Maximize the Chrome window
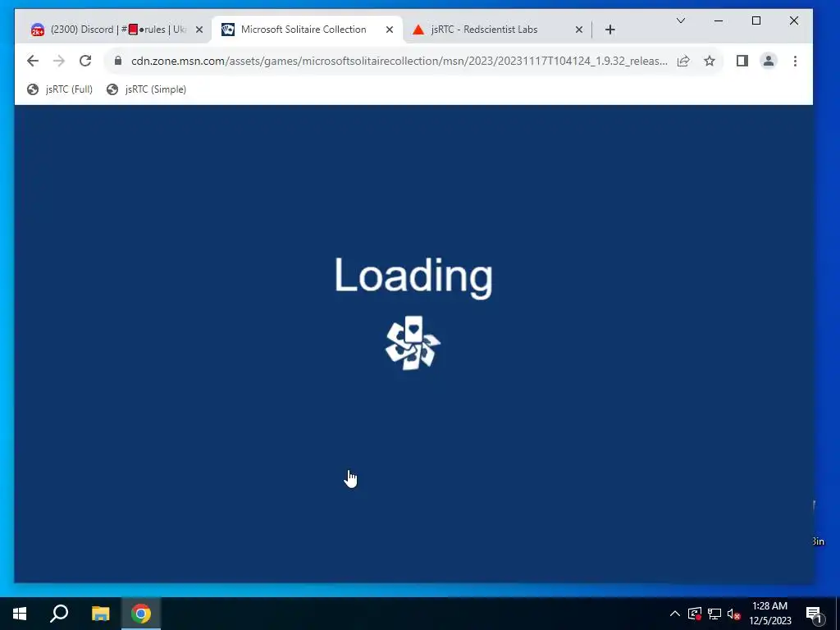This screenshot has height=630, width=840. pos(756,21)
